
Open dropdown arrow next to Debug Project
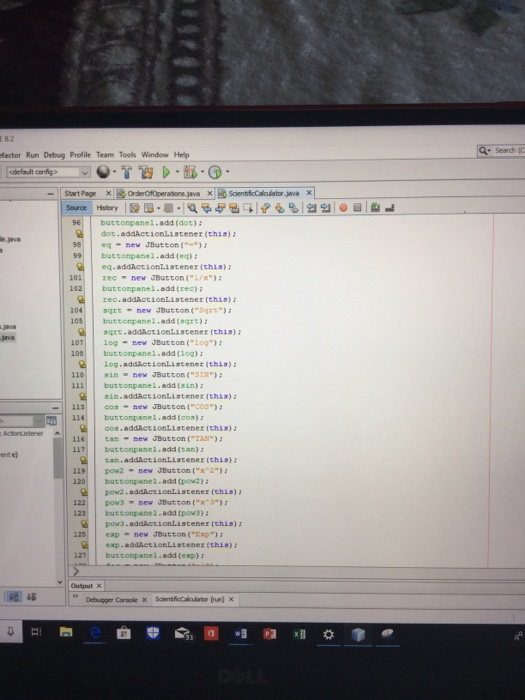coord(202,171)
